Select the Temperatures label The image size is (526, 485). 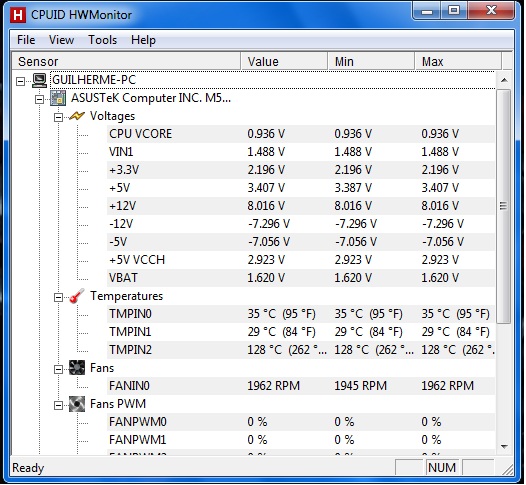126,296
